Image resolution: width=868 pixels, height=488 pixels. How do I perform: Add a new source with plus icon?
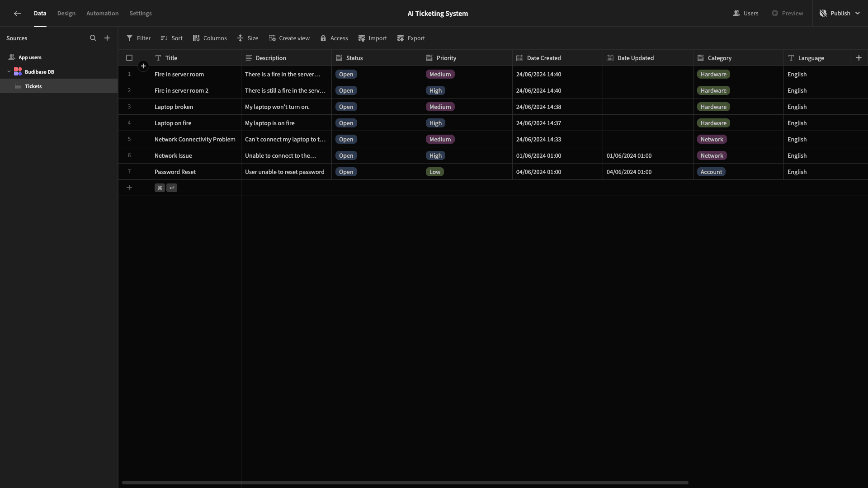pos(107,38)
